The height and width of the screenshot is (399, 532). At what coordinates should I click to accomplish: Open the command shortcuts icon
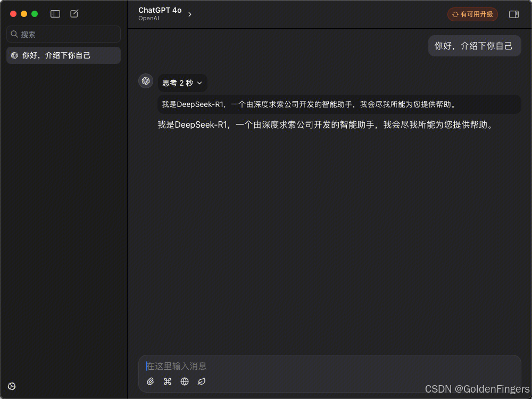[167, 381]
